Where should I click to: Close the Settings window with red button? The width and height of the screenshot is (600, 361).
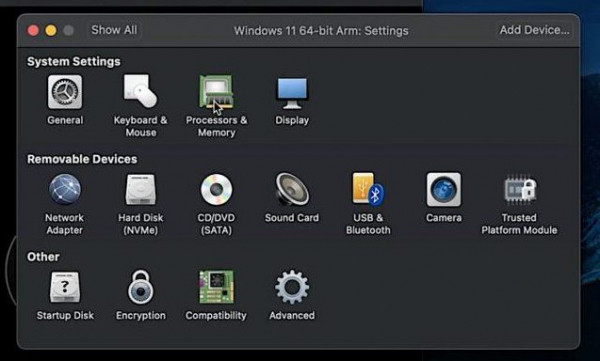coord(33,30)
